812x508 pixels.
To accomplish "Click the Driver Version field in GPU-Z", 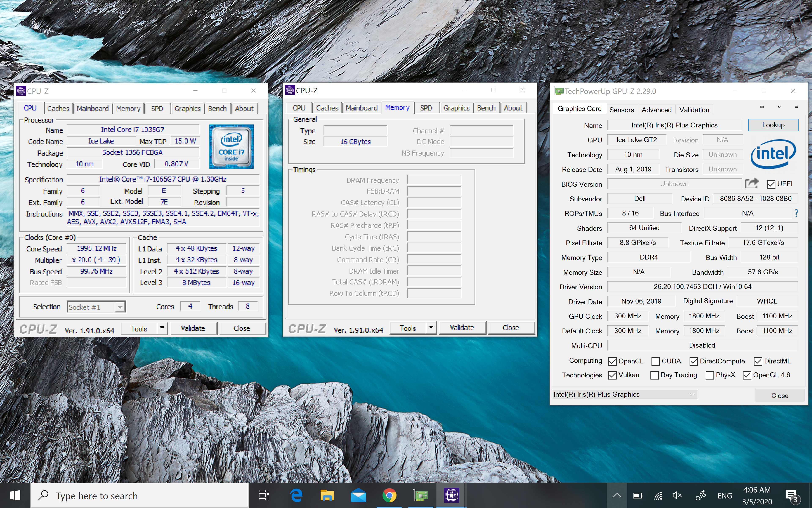I will pyautogui.click(x=702, y=287).
